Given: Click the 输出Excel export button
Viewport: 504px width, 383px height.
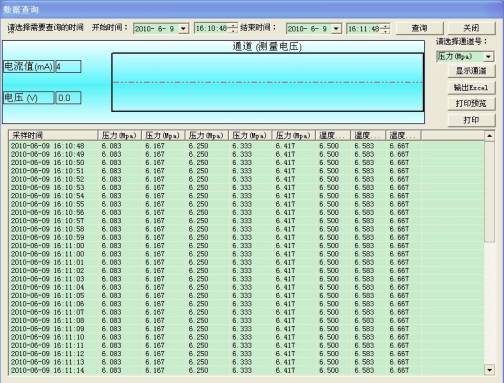Looking at the screenshot, I should pos(471,88).
